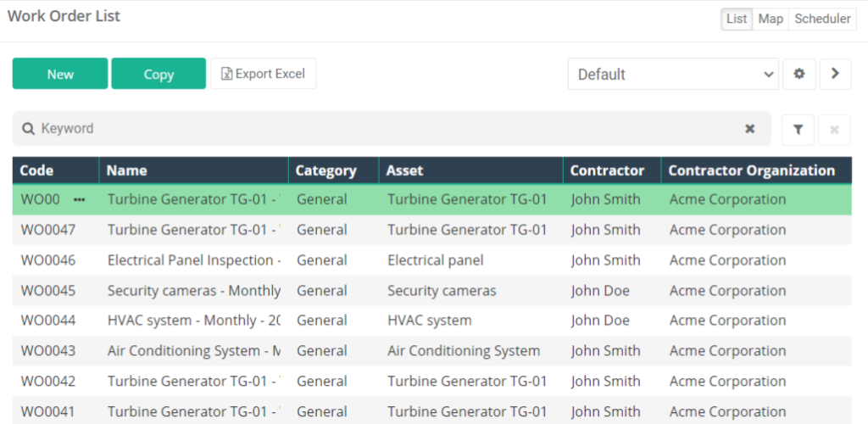This screenshot has height=424, width=868.
Task: Open the filter funnel icon
Action: click(798, 130)
